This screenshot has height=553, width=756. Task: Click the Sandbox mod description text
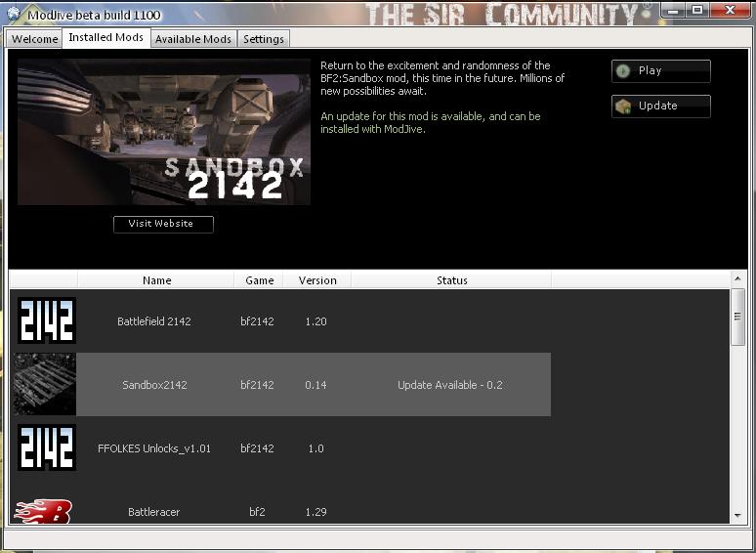(442, 78)
